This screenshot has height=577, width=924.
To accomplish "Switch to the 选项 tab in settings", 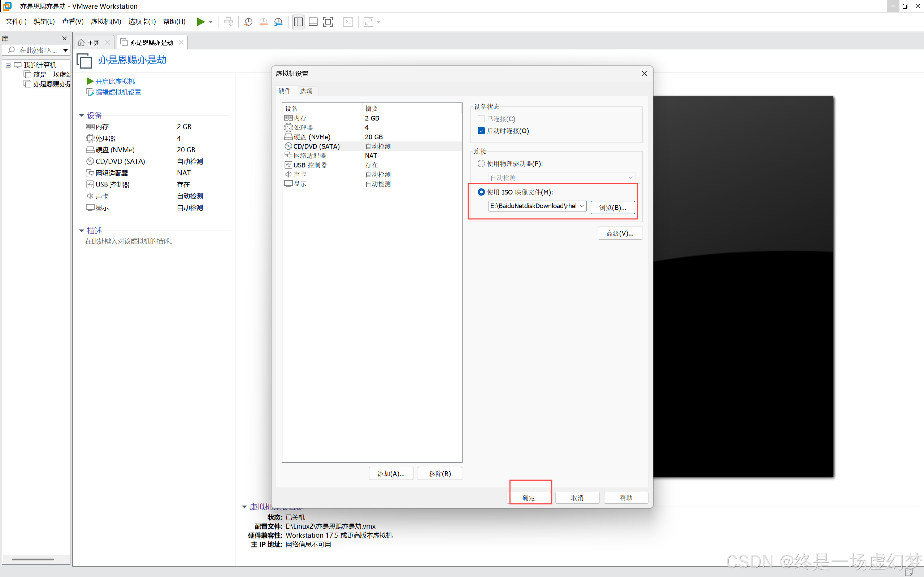I will click(306, 91).
